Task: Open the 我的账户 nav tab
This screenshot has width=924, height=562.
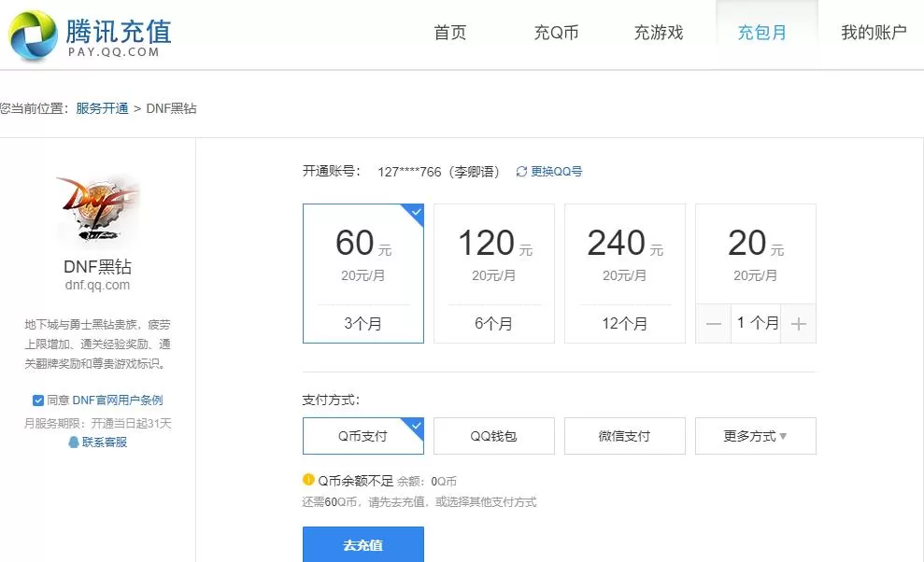Action: click(x=874, y=33)
